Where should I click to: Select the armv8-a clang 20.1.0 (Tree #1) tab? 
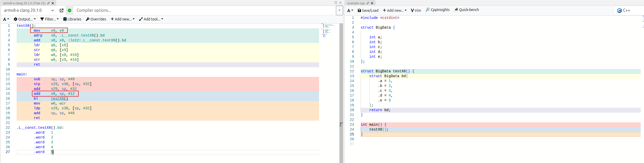[x=24, y=3]
